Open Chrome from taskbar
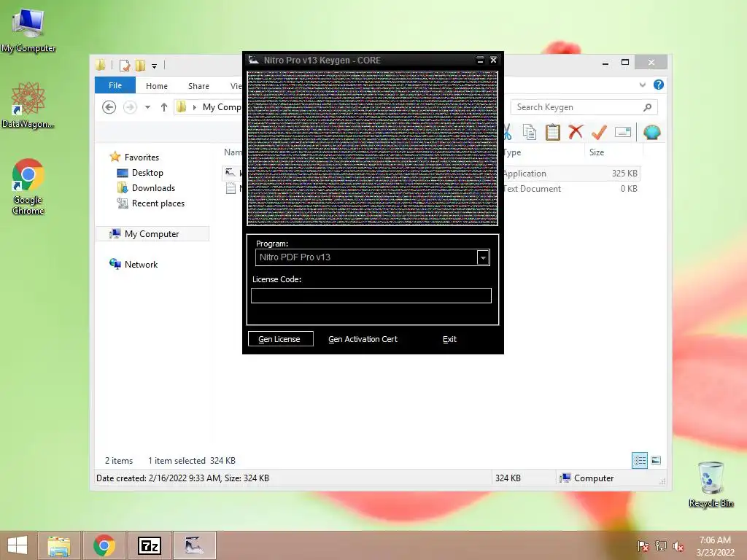The width and height of the screenshot is (747, 560). (104, 545)
